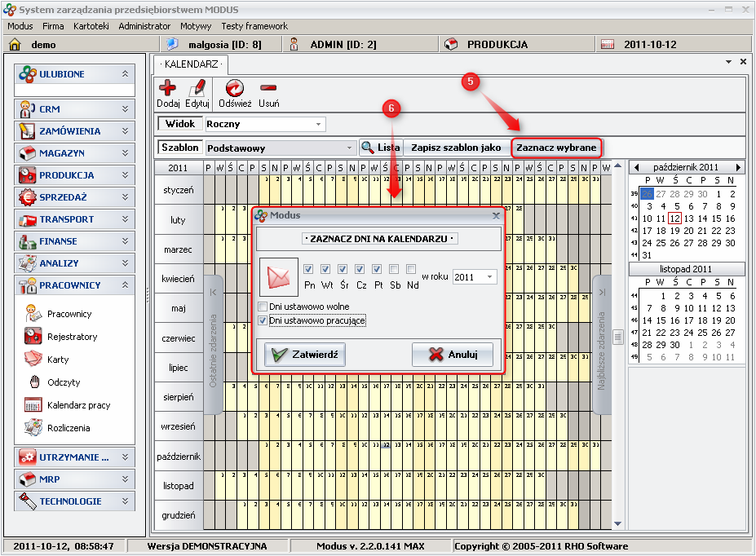756x556 pixels.
Task: Enable the Sb weekday checkbox
Action: pyautogui.click(x=395, y=269)
